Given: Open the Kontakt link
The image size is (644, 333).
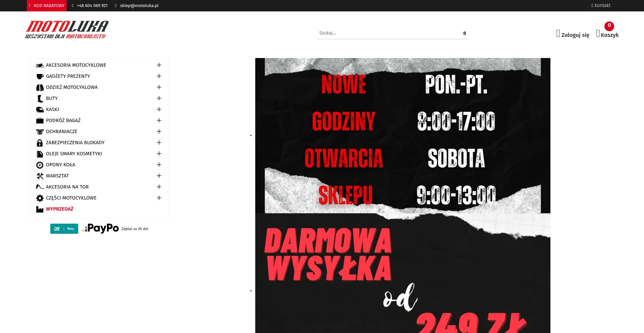Looking at the screenshot, I should (601, 5).
